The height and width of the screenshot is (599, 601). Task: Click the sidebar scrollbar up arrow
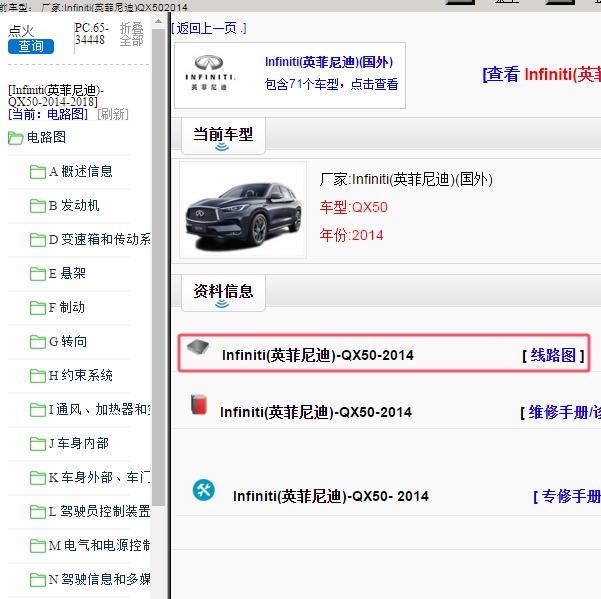[158, 22]
